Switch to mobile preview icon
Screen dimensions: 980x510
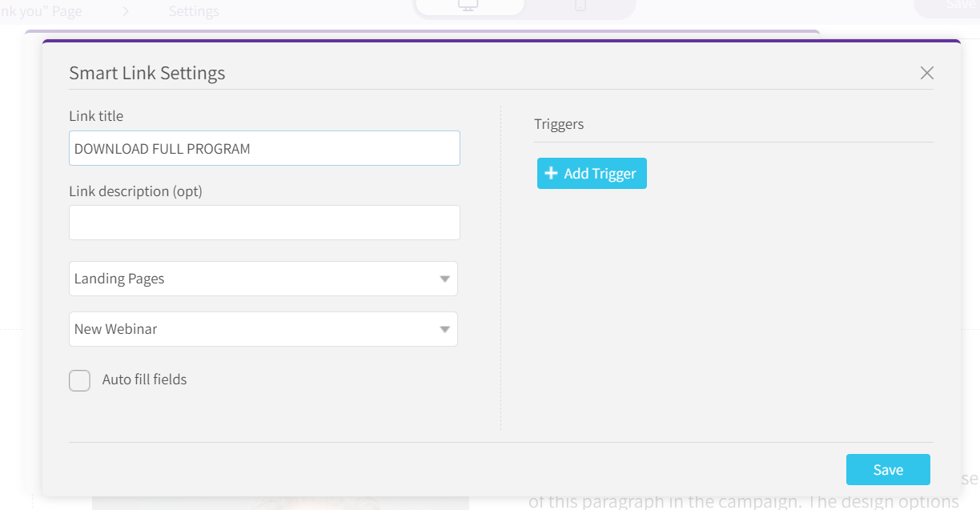click(580, 6)
